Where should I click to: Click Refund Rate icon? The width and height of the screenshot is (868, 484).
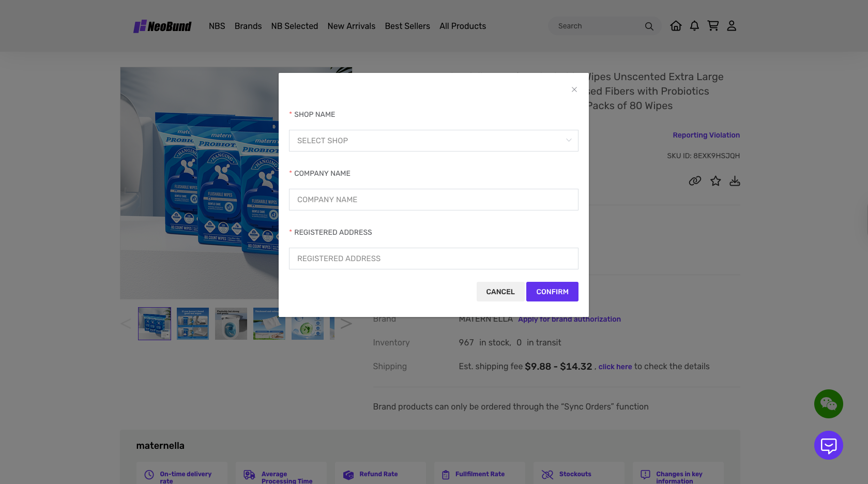pyautogui.click(x=348, y=475)
